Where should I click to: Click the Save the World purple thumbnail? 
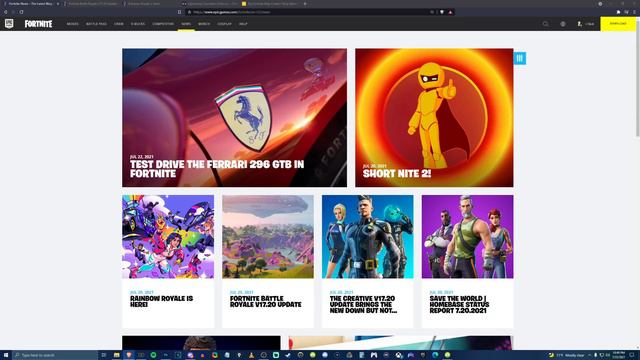click(467, 237)
